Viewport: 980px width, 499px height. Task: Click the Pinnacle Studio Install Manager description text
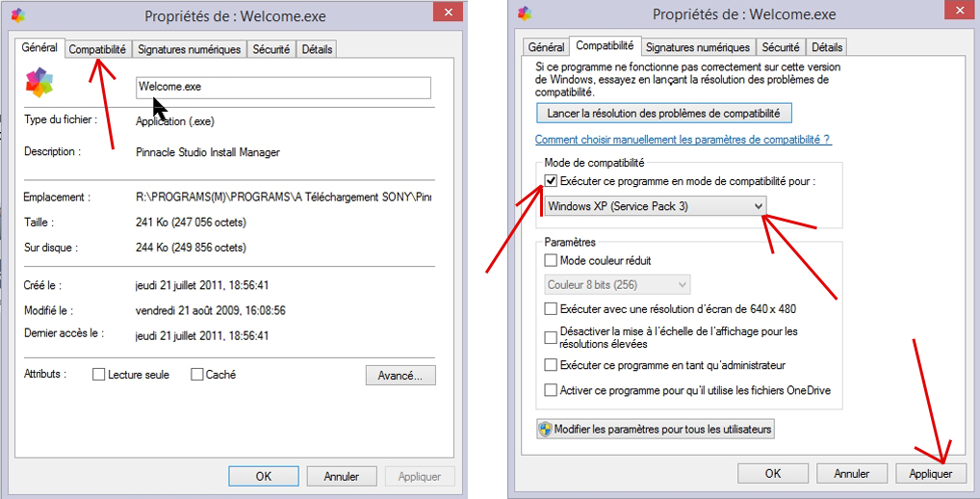tap(208, 152)
